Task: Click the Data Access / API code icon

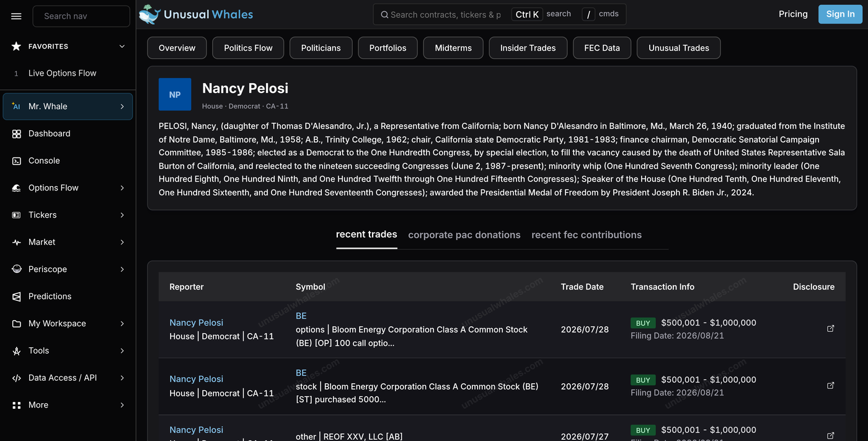Action: [16, 378]
